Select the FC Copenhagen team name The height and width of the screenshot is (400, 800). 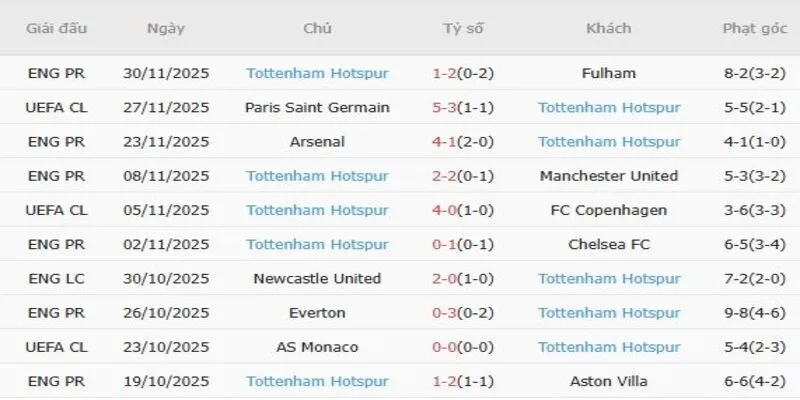click(608, 210)
